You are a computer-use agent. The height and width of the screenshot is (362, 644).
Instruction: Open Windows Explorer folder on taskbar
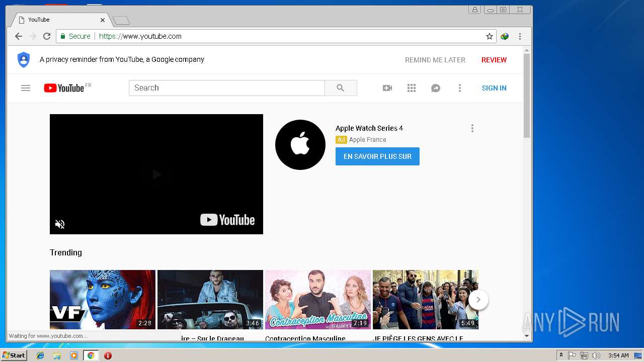tap(57, 355)
